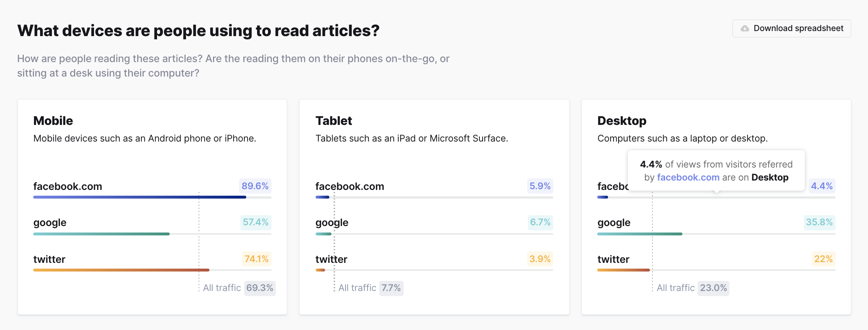The image size is (868, 330).
Task: Click the All traffic 7.7% badge
Action: point(391,288)
